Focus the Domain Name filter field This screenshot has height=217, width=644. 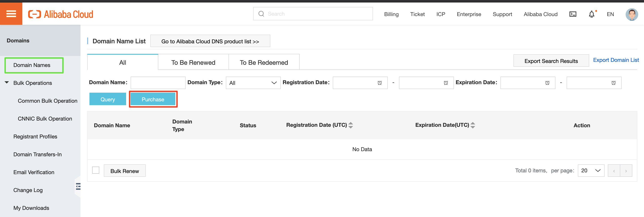[158, 83]
